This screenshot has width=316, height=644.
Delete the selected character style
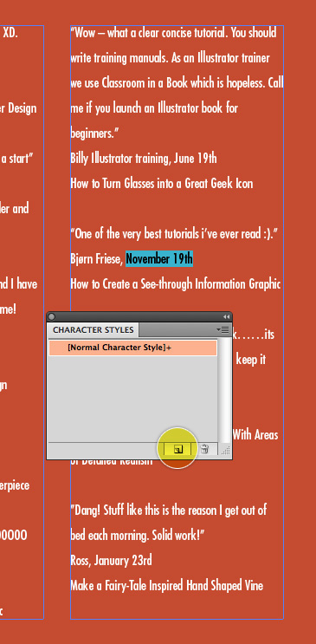[x=204, y=449]
